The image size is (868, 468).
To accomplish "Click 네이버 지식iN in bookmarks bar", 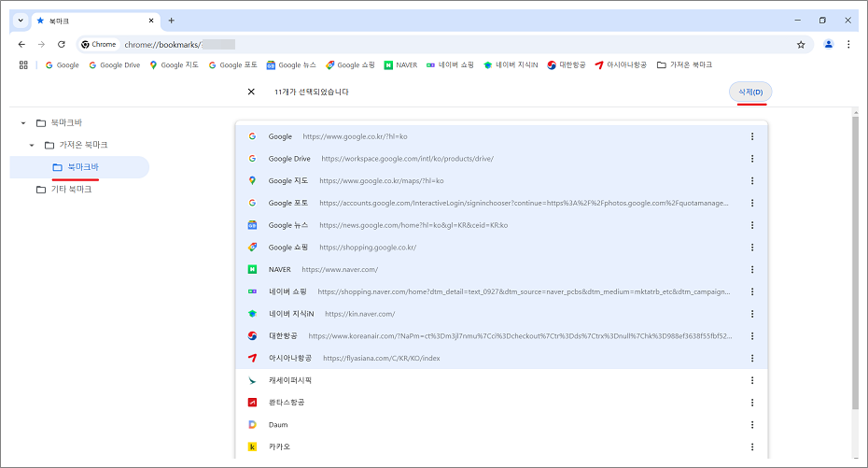I will coord(511,64).
